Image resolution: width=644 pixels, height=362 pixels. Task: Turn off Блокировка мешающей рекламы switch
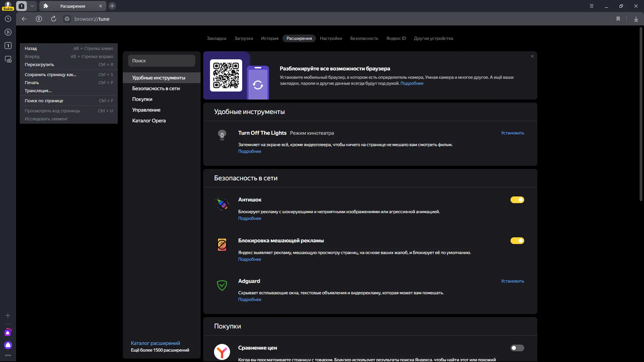(x=517, y=241)
